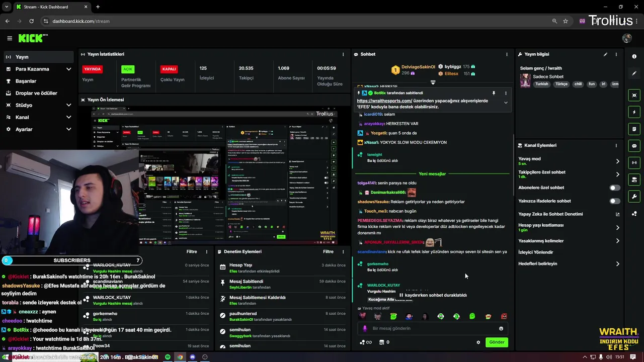Bookmark this page with star icon

(x=566, y=21)
